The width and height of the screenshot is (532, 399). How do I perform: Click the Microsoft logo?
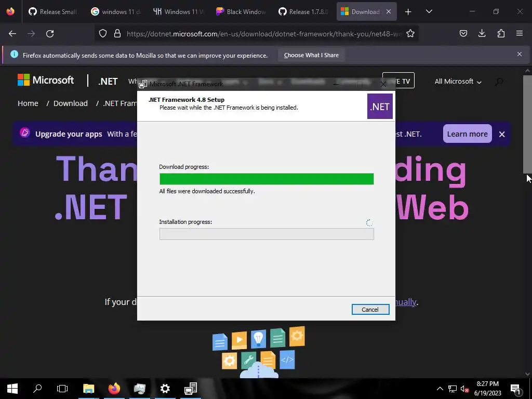coord(46,80)
